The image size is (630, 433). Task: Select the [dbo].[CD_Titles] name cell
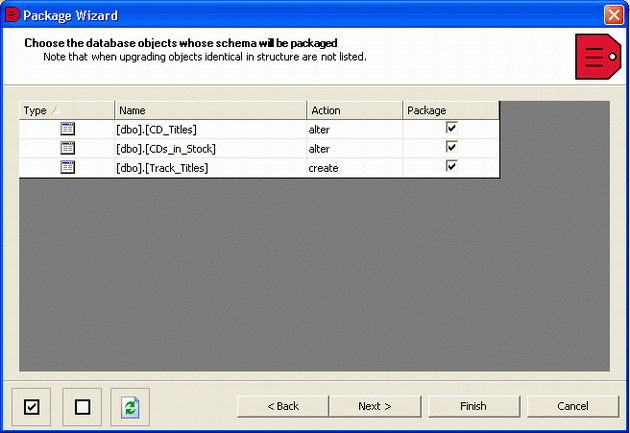(x=211, y=130)
